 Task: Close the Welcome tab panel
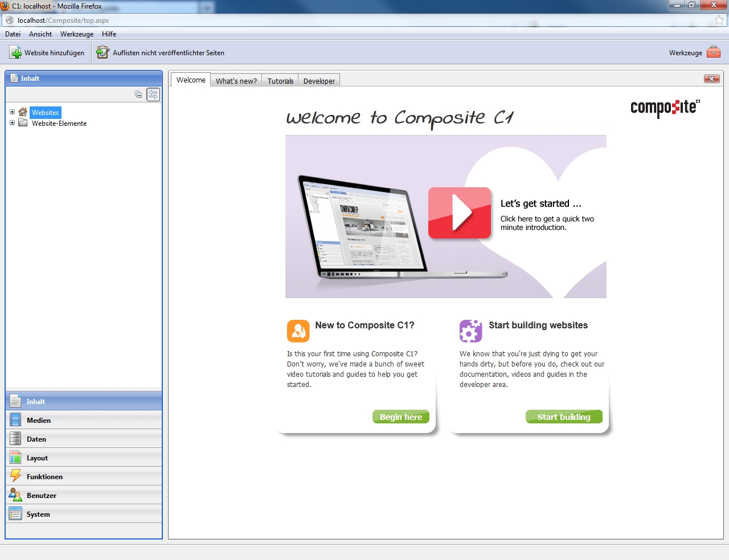point(711,79)
